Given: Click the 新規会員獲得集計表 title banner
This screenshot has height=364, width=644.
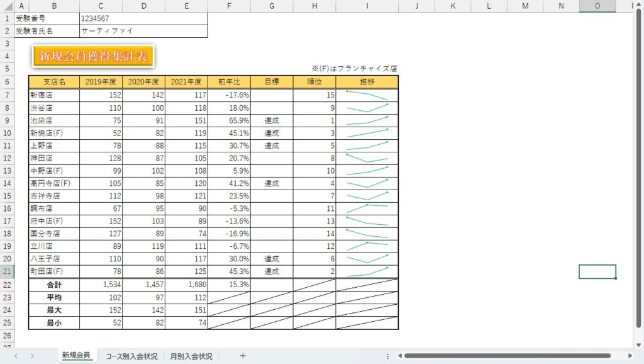Looking at the screenshot, I should (94, 56).
